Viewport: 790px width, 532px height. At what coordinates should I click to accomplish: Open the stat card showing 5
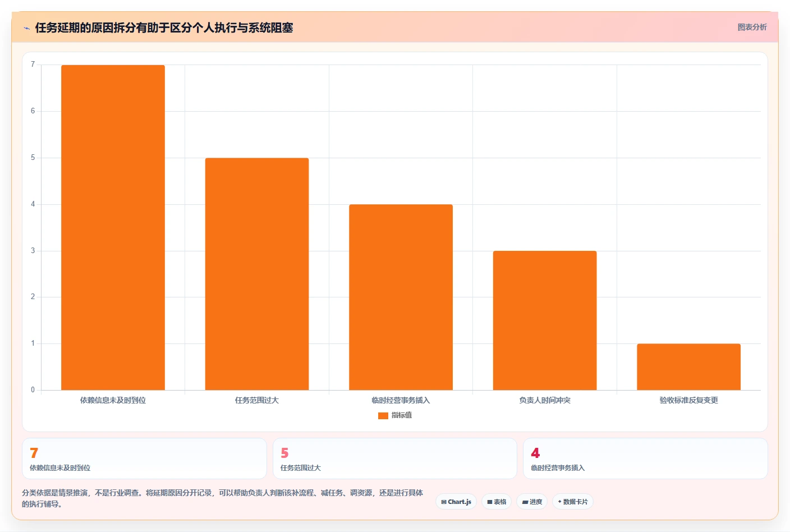click(x=395, y=458)
